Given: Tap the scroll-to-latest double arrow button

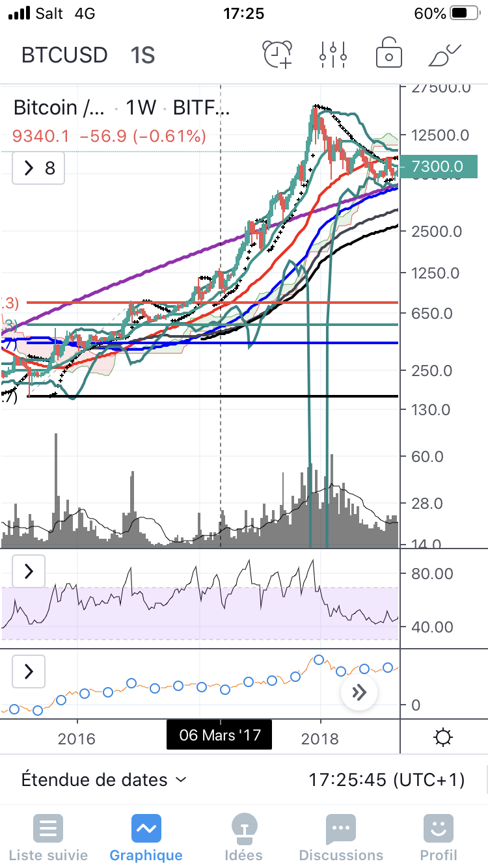Looking at the screenshot, I should [359, 692].
